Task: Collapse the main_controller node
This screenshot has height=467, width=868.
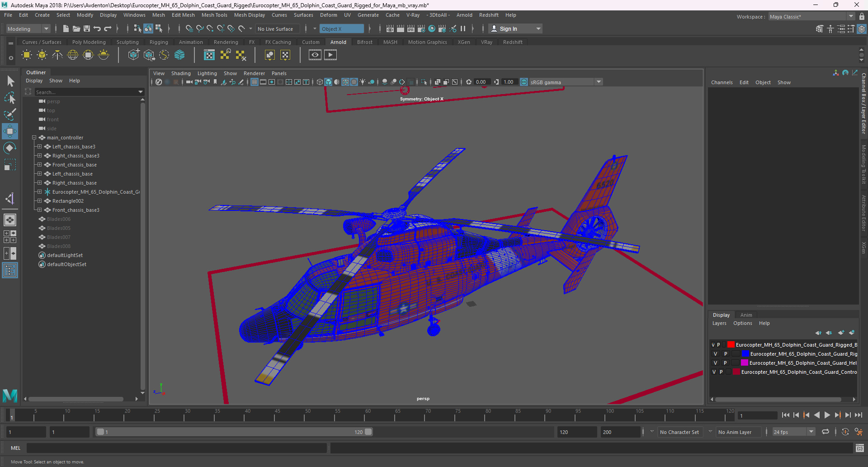Action: (x=34, y=138)
